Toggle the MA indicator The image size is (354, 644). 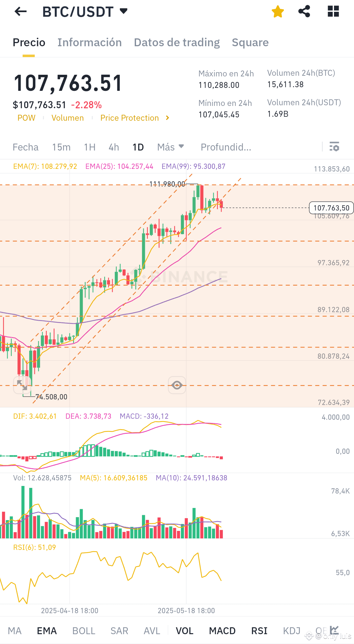(15, 631)
